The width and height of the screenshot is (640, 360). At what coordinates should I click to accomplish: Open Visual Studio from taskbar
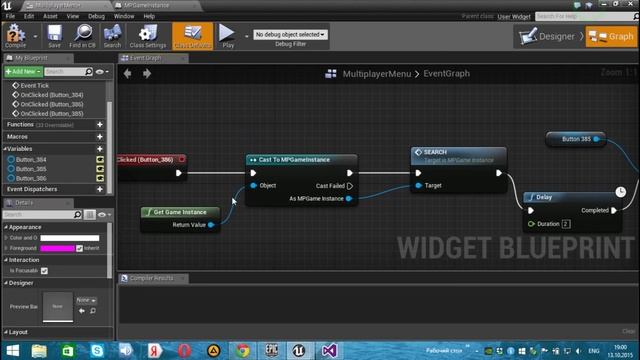tap(329, 351)
